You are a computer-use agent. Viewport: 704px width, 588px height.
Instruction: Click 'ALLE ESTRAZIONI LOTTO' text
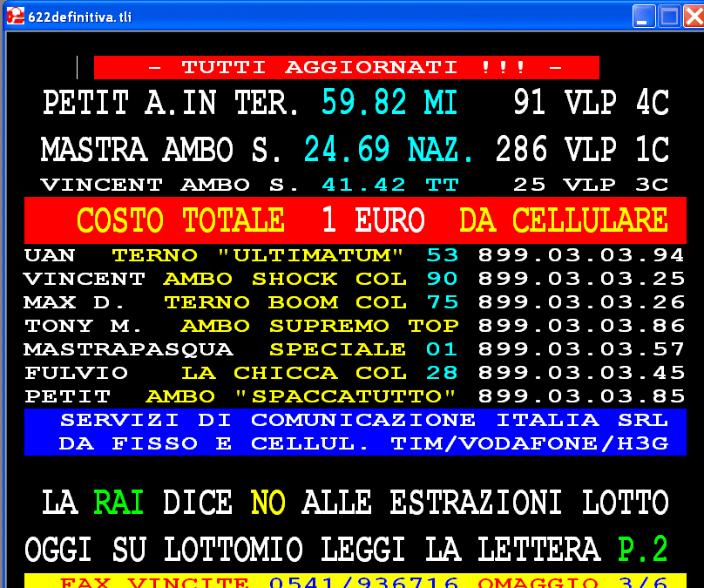click(485, 503)
